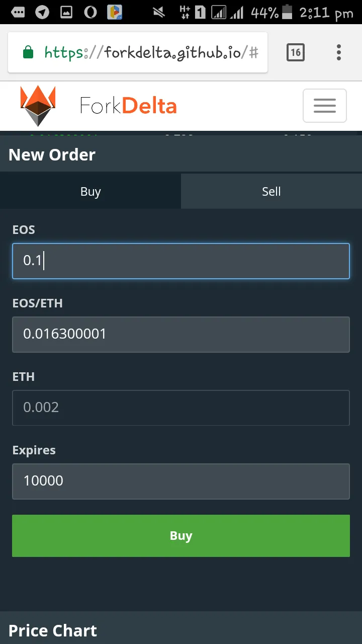Open the hamburger navigation menu

(325, 106)
